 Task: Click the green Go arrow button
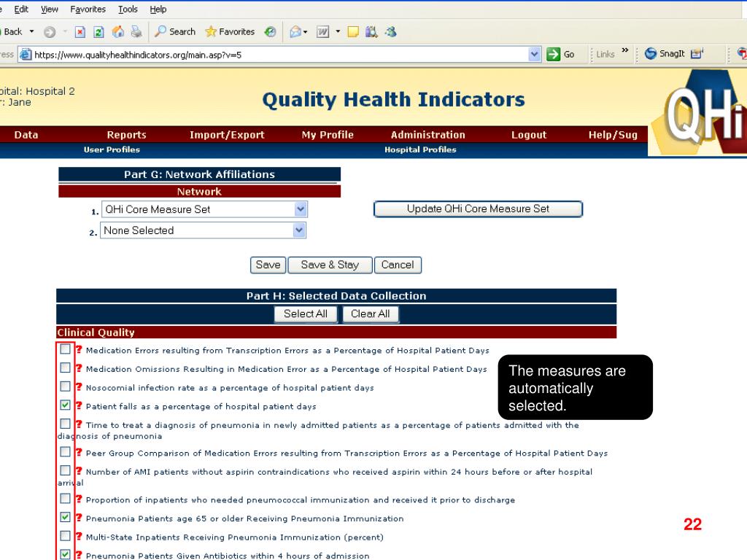[x=553, y=54]
